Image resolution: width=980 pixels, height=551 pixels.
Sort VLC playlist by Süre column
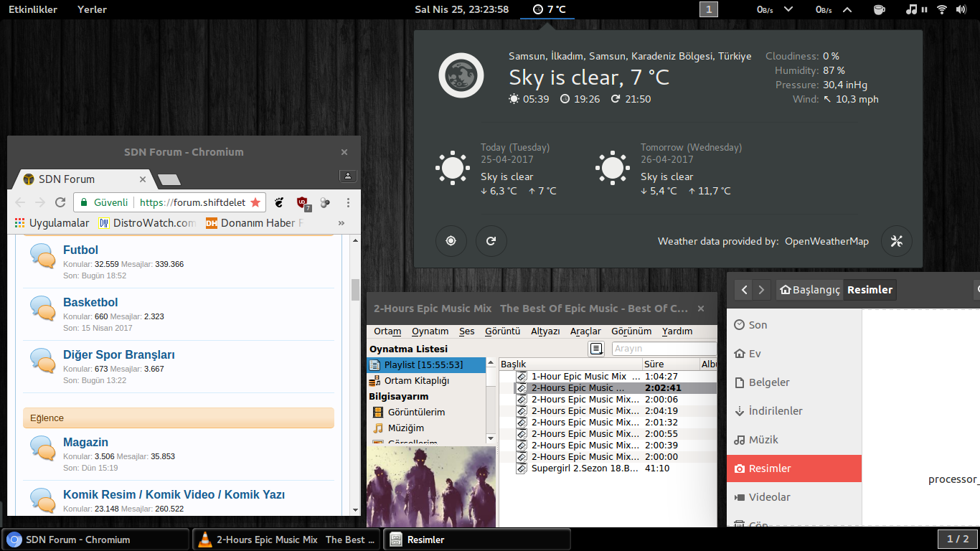pos(670,364)
